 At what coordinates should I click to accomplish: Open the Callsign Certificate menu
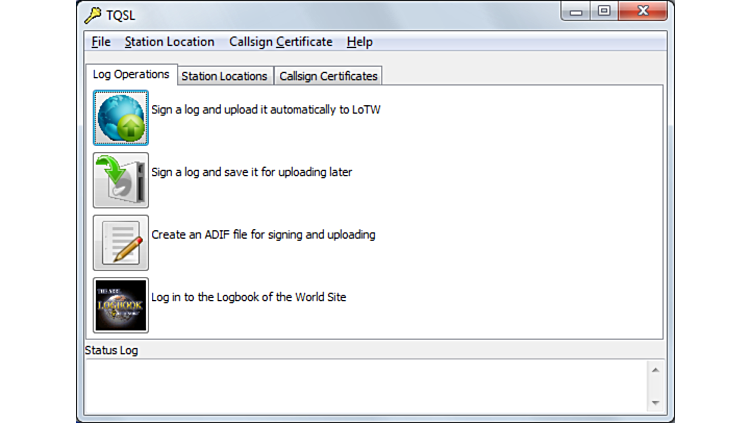click(280, 42)
